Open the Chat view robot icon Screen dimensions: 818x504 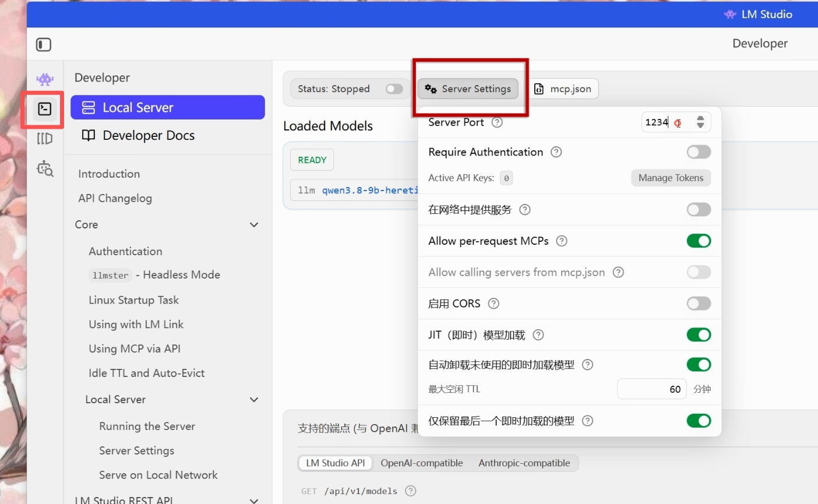tap(45, 79)
